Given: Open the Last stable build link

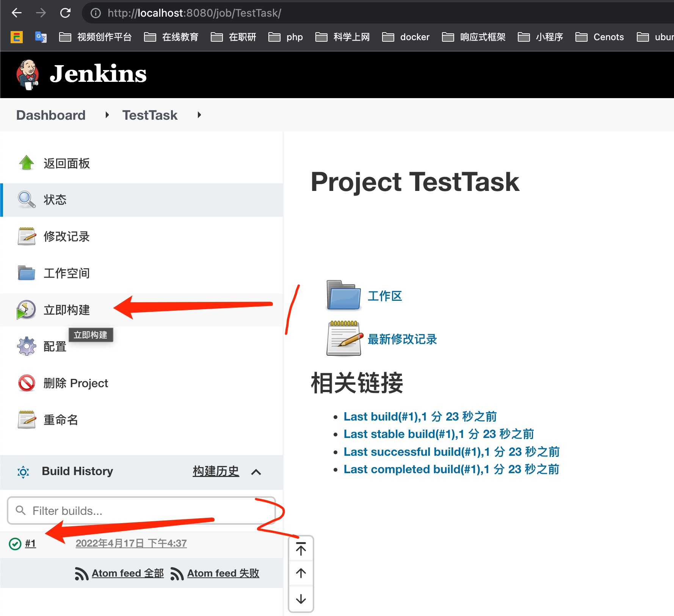Looking at the screenshot, I should [439, 434].
